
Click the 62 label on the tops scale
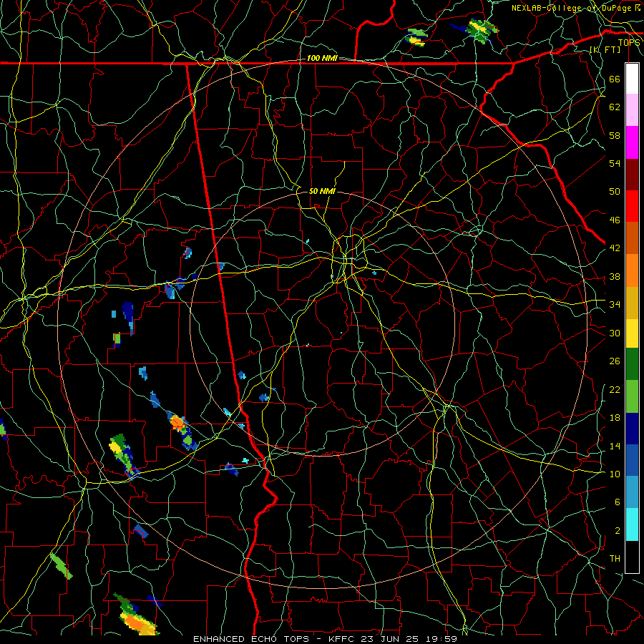pyautogui.click(x=615, y=107)
